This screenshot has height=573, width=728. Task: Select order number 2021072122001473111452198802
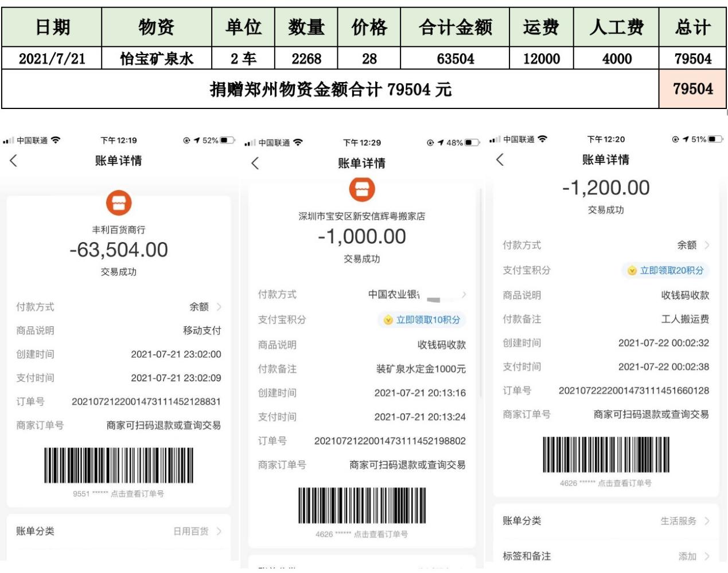click(x=390, y=441)
